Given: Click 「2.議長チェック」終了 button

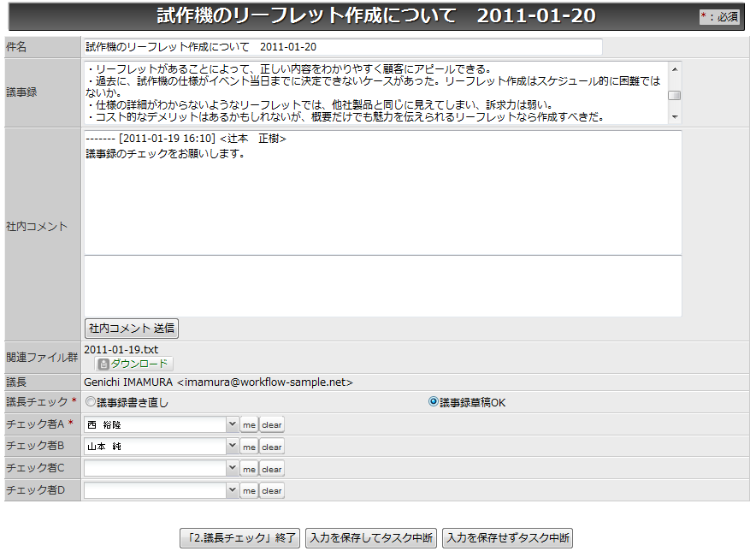Looking at the screenshot, I should 240,538.
